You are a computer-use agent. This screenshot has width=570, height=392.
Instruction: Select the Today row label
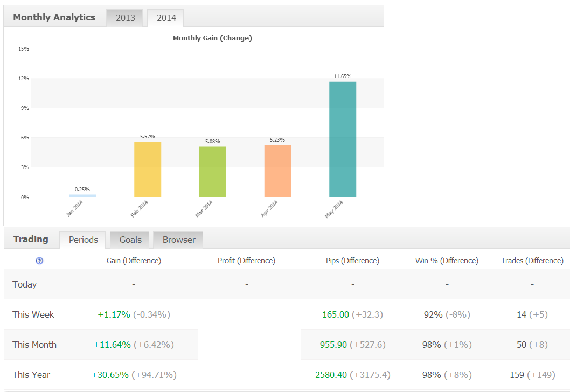[24, 284]
